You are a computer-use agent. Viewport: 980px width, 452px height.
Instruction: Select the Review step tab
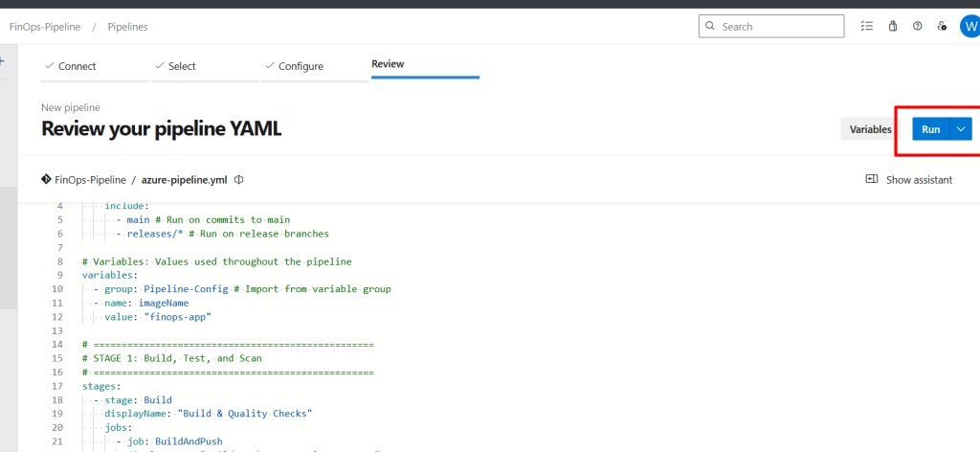click(x=388, y=64)
